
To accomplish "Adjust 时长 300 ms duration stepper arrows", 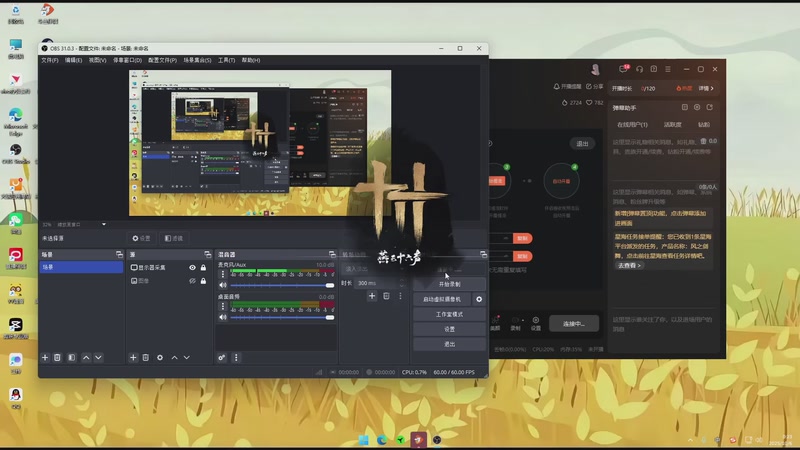I will (402, 283).
